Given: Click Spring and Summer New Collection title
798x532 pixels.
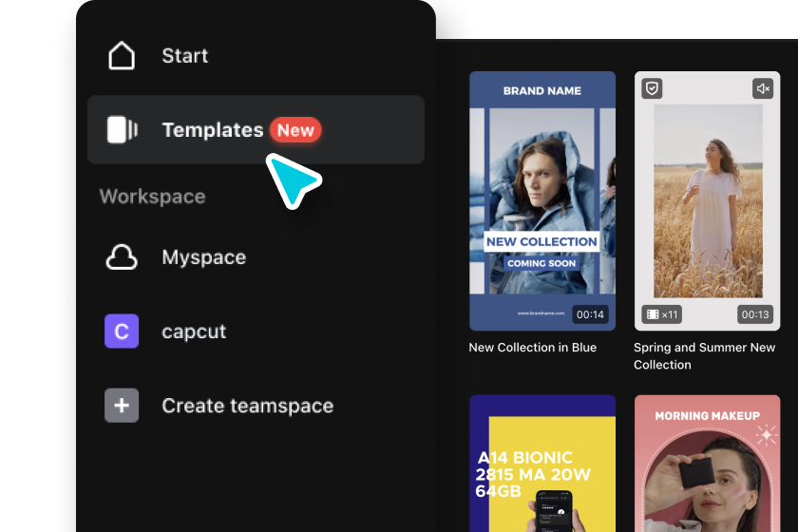Looking at the screenshot, I should (704, 356).
